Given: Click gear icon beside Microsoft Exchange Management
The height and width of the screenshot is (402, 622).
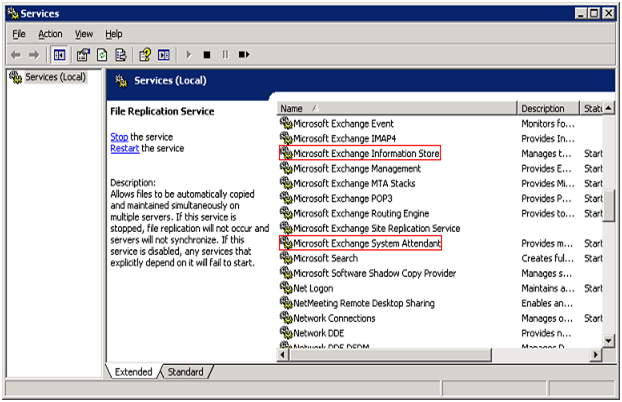Looking at the screenshot, I should click(286, 168).
